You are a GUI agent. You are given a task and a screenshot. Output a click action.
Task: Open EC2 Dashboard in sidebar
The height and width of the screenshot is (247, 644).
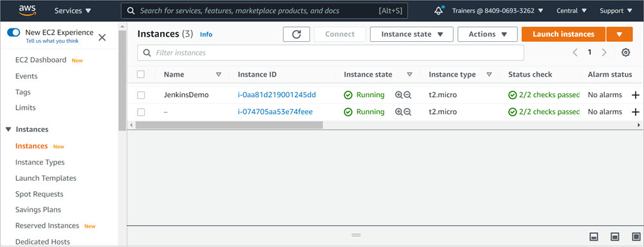pos(41,60)
